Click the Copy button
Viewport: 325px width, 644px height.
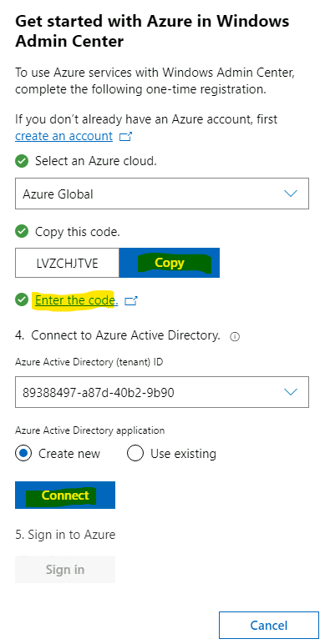[x=170, y=263]
